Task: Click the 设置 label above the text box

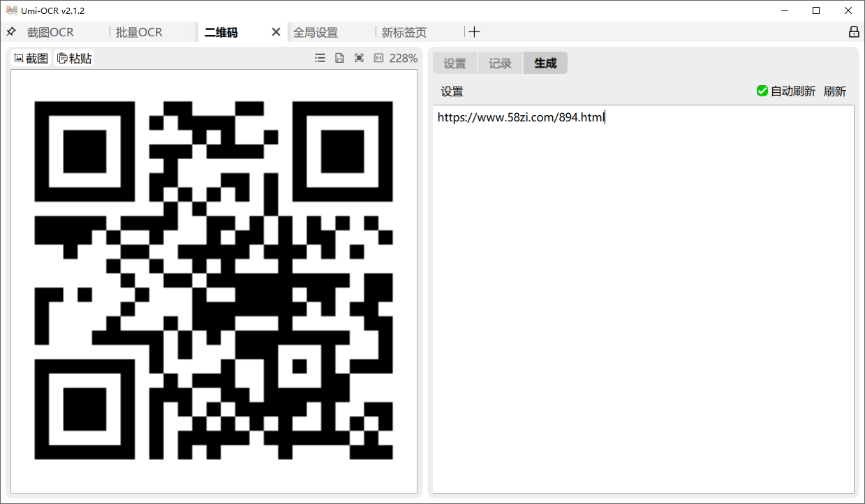Action: click(452, 91)
